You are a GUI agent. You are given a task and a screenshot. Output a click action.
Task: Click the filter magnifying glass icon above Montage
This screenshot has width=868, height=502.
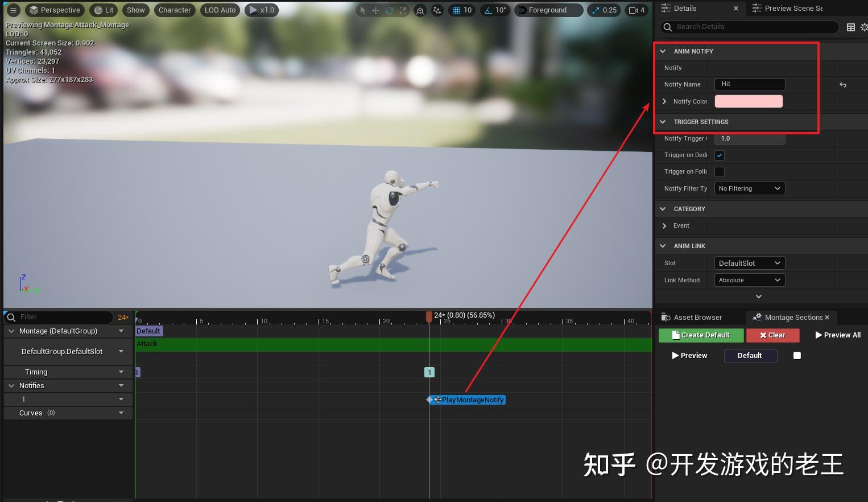coord(11,317)
